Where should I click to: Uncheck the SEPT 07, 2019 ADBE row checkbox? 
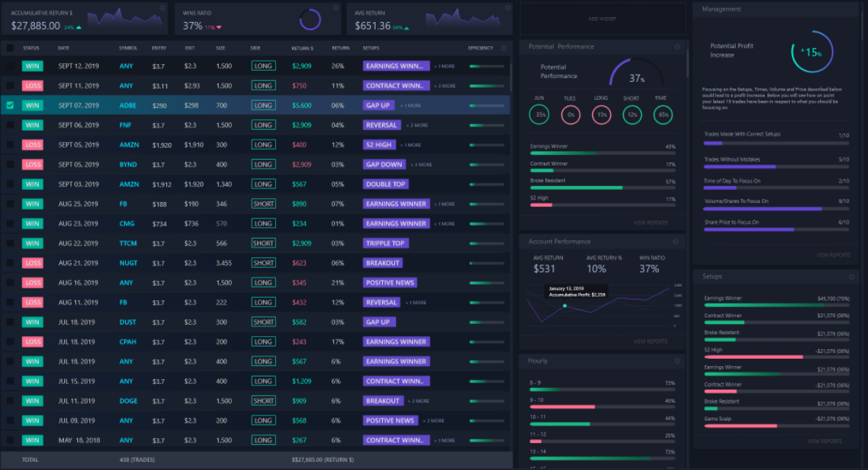[10, 106]
